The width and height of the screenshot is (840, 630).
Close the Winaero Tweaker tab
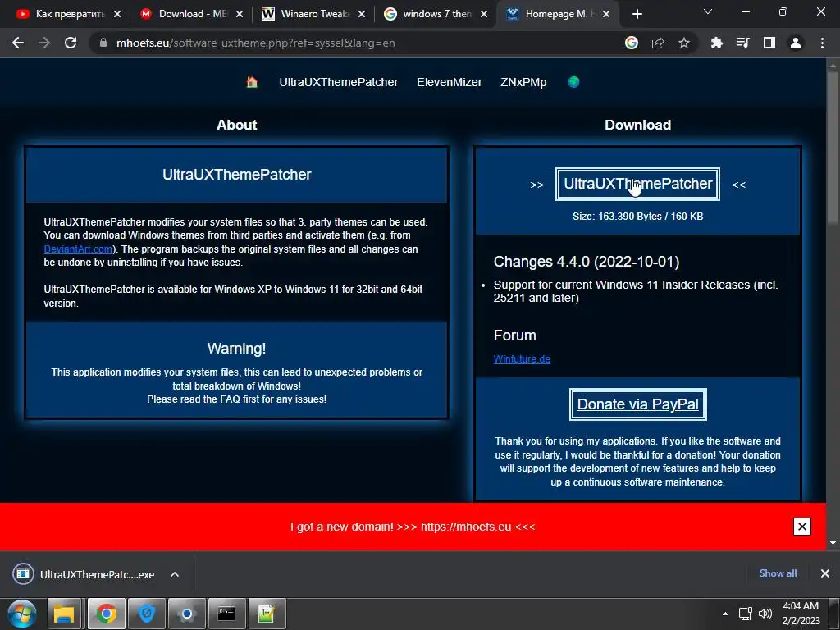[362, 14]
